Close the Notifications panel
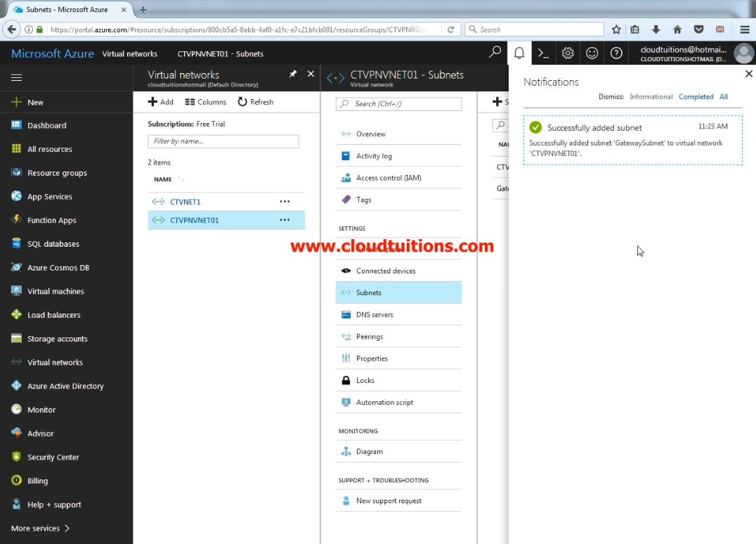Screen dimensions: 756x544 click(748, 74)
